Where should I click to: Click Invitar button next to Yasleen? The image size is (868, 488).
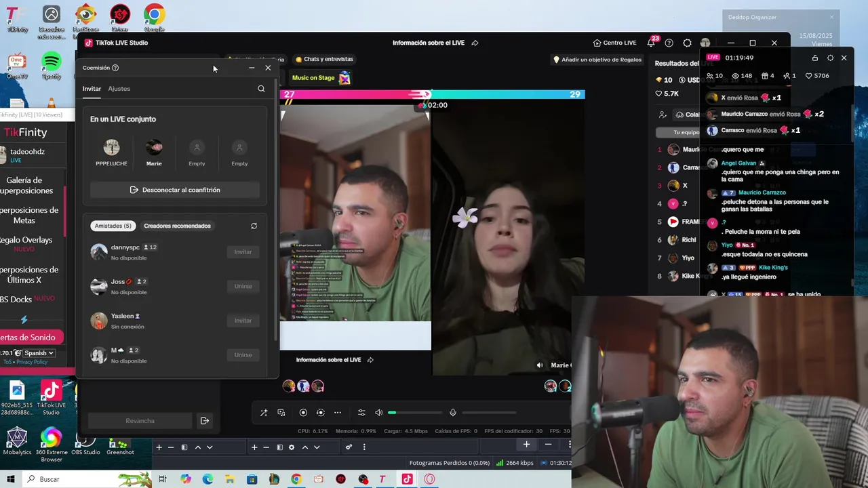(x=243, y=321)
